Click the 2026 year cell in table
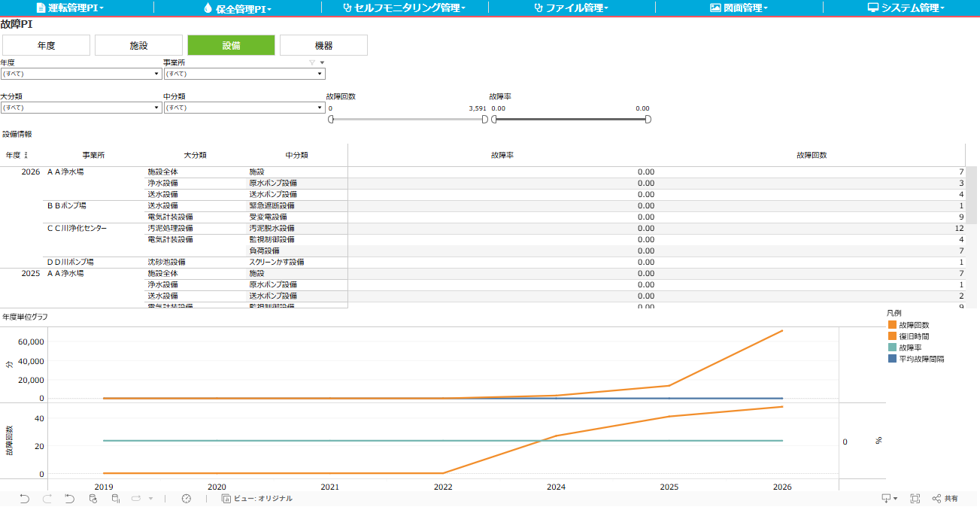 (x=31, y=172)
